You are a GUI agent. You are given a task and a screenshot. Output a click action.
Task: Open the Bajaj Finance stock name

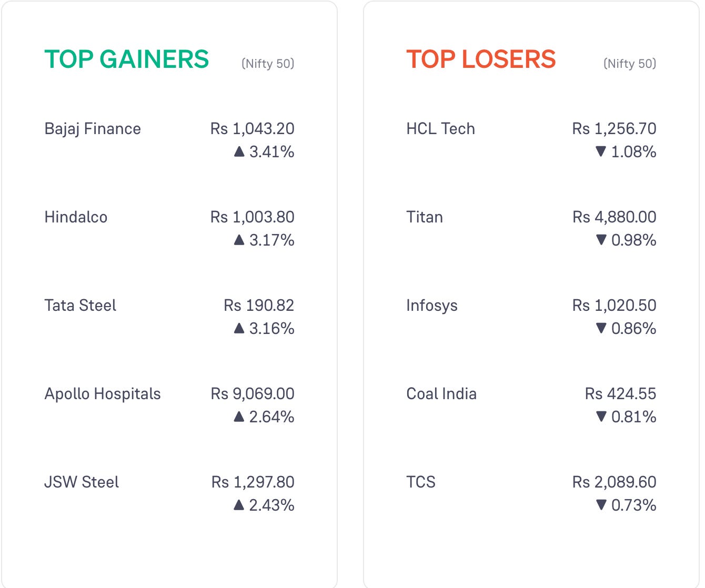click(x=93, y=129)
